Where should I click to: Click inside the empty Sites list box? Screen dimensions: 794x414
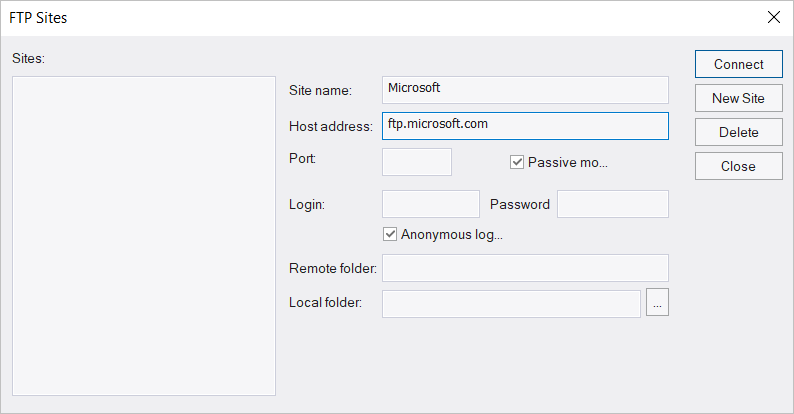[144, 236]
